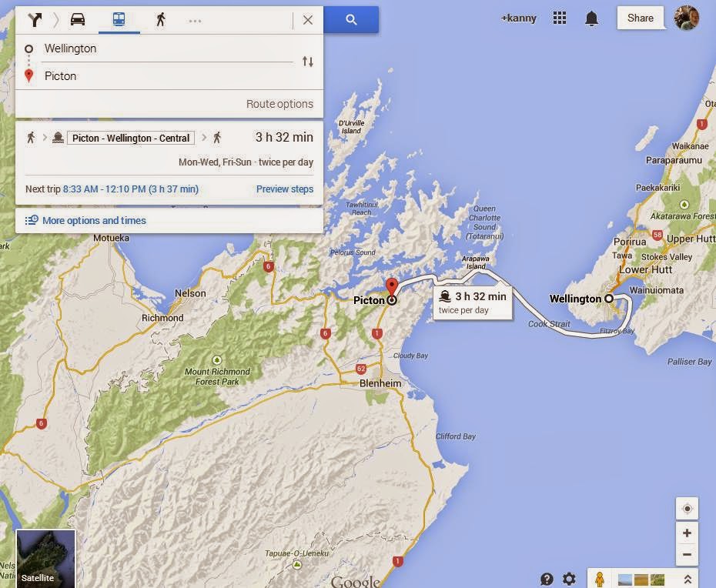The width and height of the screenshot is (716, 588).
Task: Open More options and times
Action: pyautogui.click(x=94, y=220)
